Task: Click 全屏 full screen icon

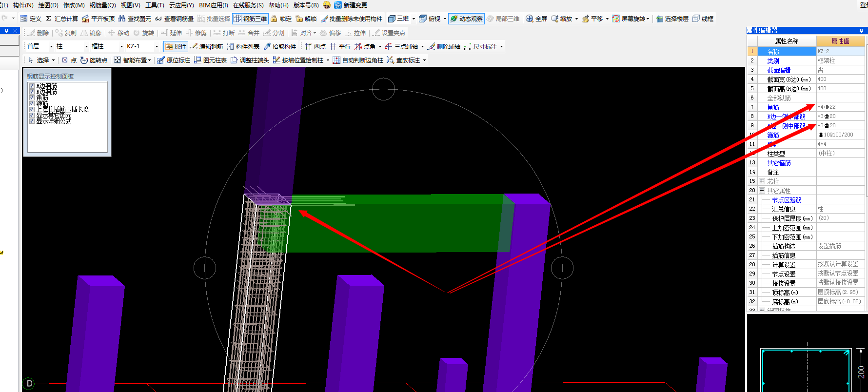Action: click(x=536, y=19)
